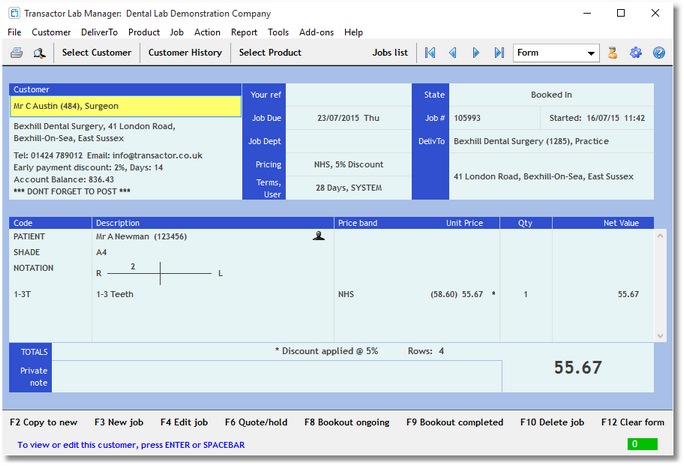Image resolution: width=684 pixels, height=466 pixels.
Task: Click F4 Edit job
Action: pyautogui.click(x=184, y=422)
